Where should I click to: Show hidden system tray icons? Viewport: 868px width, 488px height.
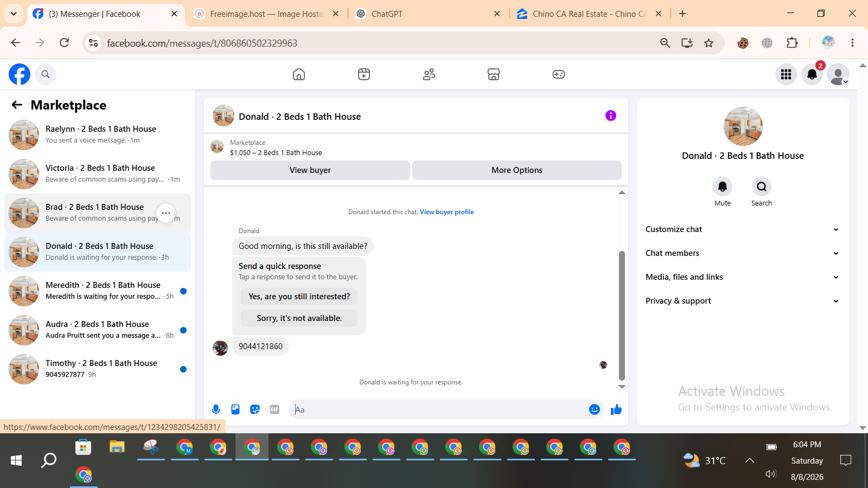[750, 460]
